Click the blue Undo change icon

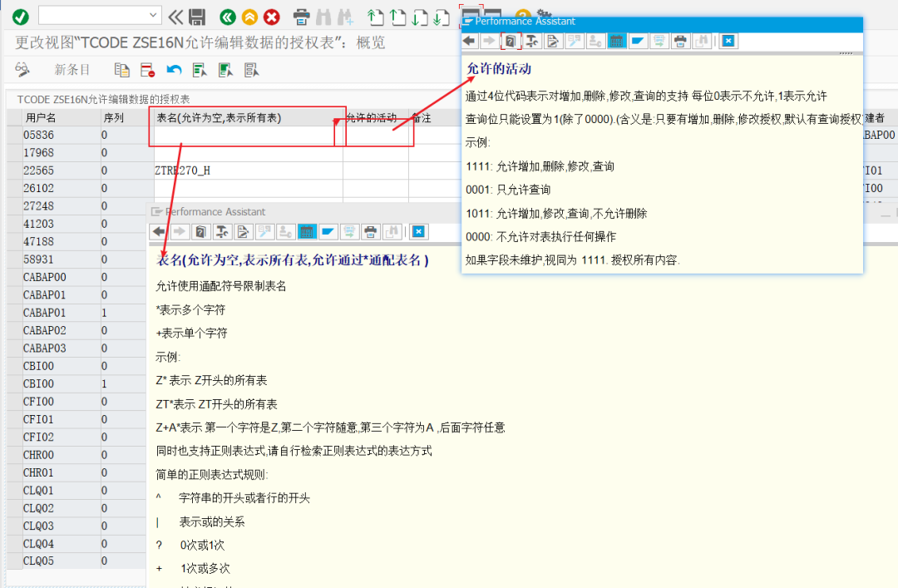click(174, 70)
